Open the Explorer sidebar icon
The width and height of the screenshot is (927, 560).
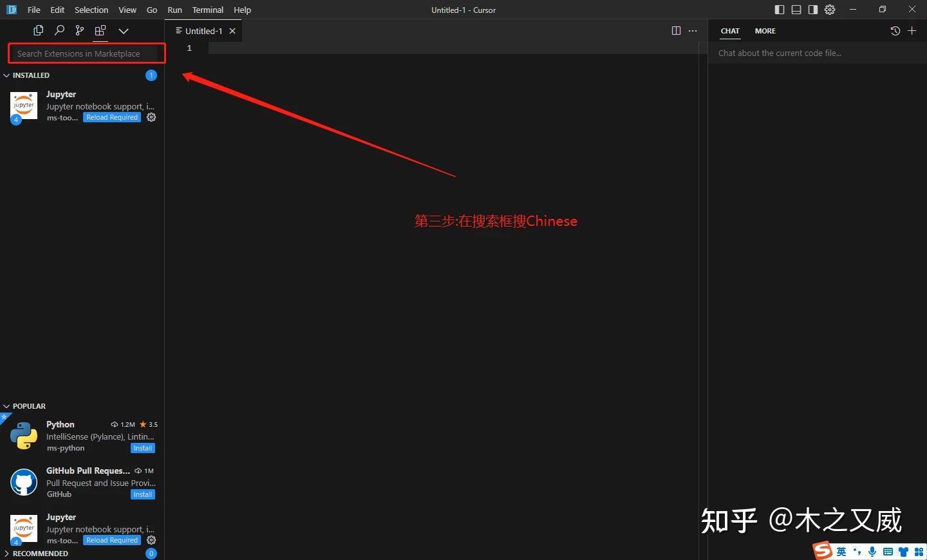pyautogui.click(x=38, y=30)
